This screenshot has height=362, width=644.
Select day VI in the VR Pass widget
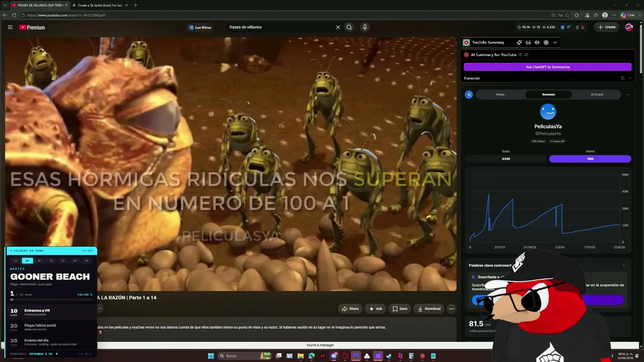click(x=63, y=260)
